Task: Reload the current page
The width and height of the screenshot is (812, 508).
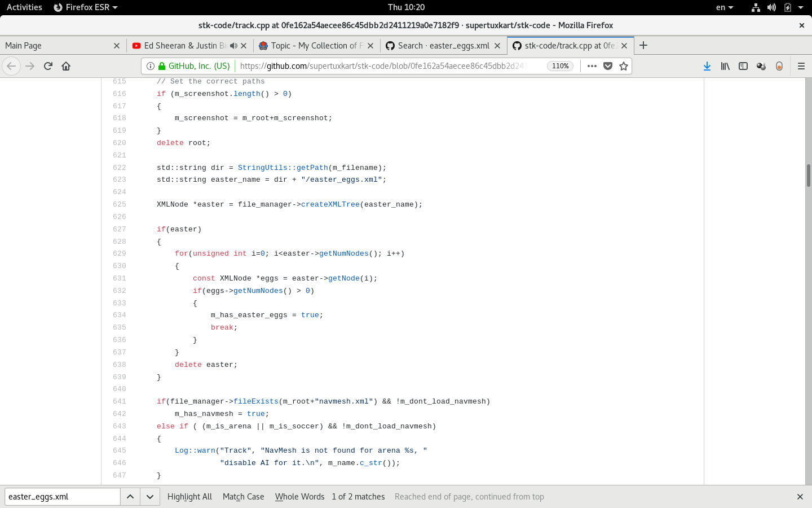Action: (48, 66)
